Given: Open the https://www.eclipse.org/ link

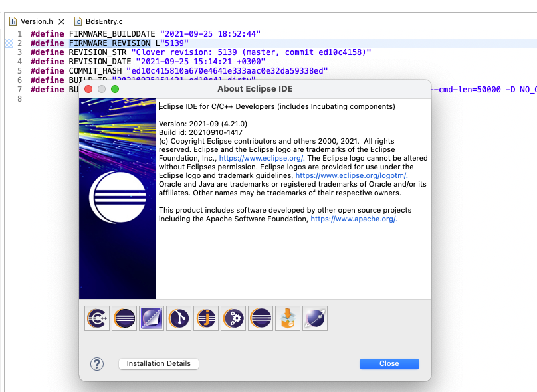Looking at the screenshot, I should click(262, 158).
